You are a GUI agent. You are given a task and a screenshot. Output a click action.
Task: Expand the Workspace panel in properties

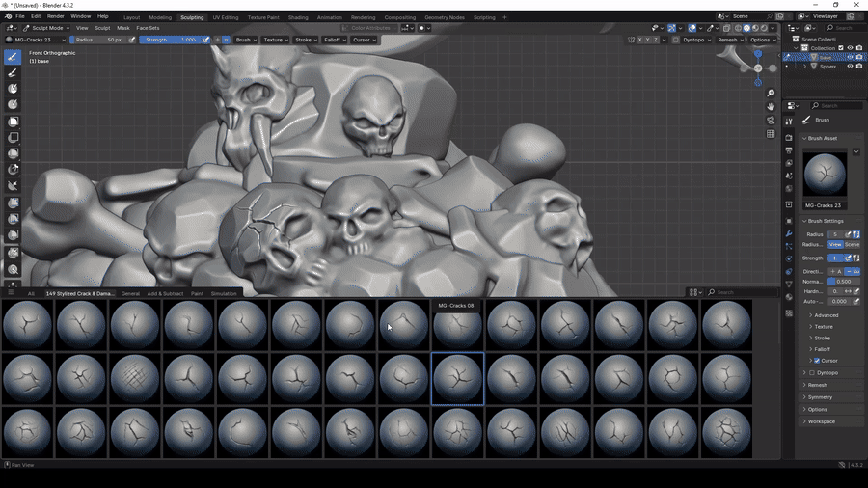(821, 421)
